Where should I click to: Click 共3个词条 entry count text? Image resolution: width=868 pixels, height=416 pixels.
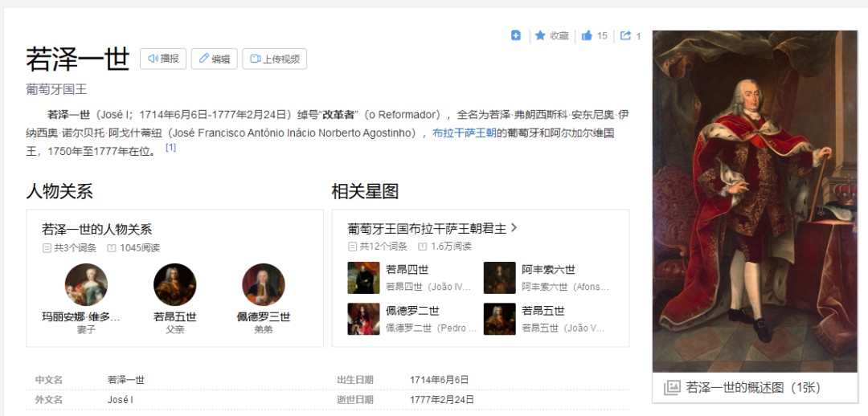click(75, 248)
